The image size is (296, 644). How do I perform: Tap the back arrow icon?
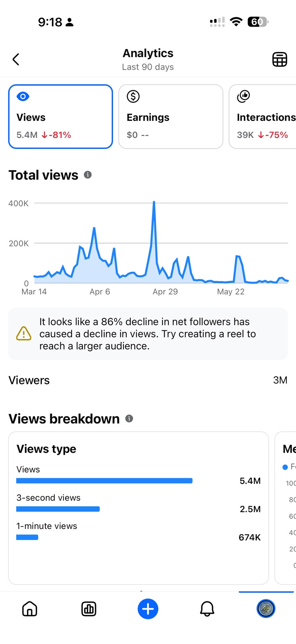[x=16, y=60]
